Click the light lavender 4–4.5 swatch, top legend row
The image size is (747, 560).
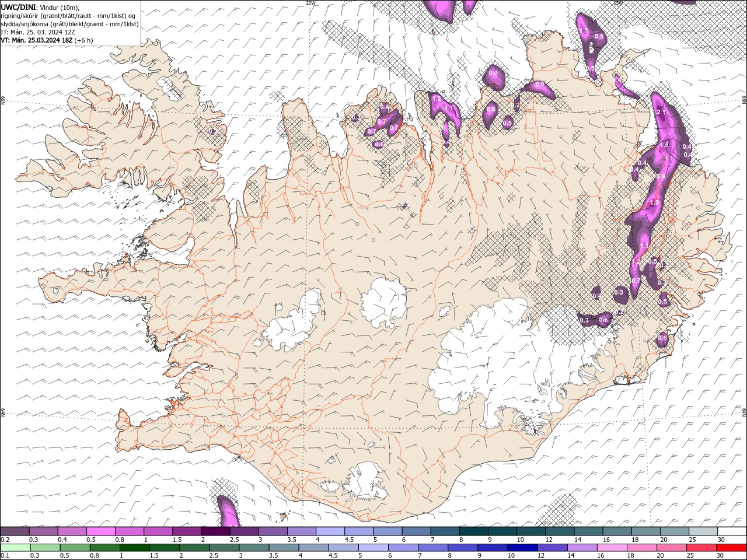[330, 531]
